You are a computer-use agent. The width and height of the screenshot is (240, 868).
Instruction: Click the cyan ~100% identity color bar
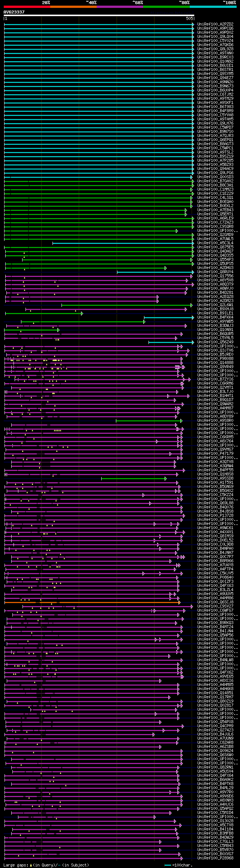(x=213, y=7)
